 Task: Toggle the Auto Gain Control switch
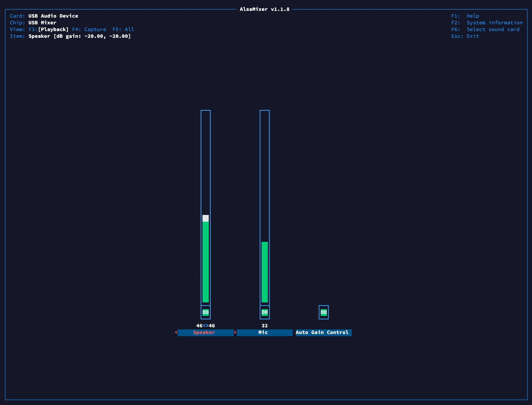pyautogui.click(x=323, y=312)
